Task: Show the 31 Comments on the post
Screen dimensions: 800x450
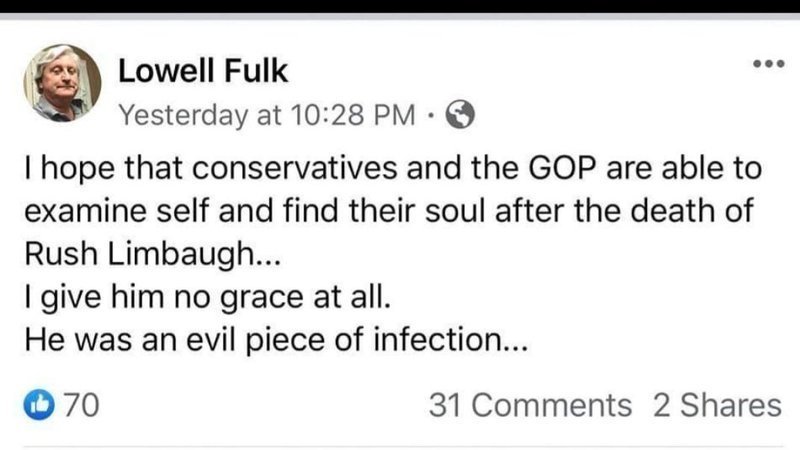Action: coord(529,405)
